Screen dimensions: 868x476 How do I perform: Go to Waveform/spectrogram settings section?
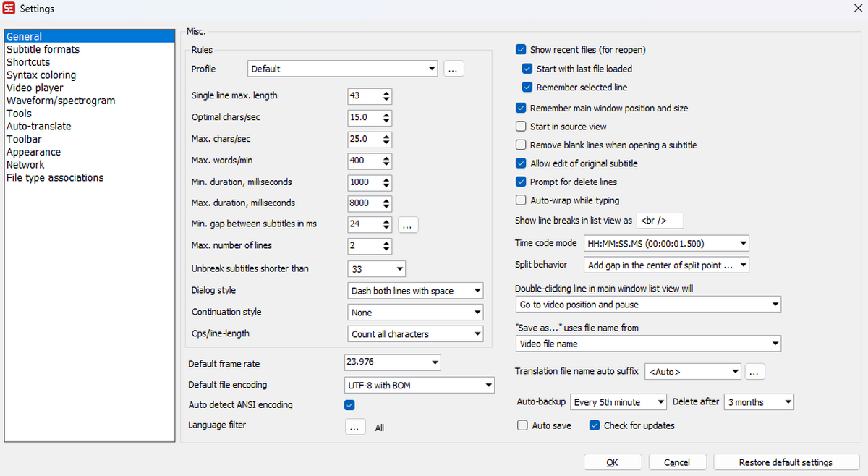click(x=61, y=101)
